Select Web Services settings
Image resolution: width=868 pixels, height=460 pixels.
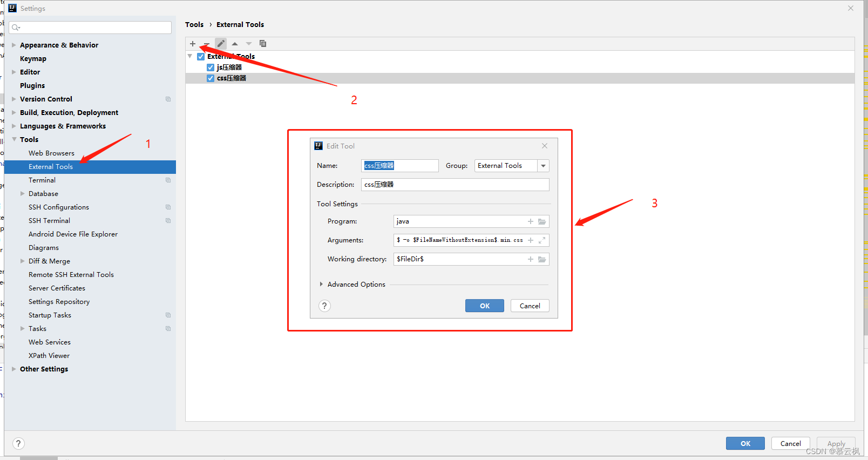(50, 342)
